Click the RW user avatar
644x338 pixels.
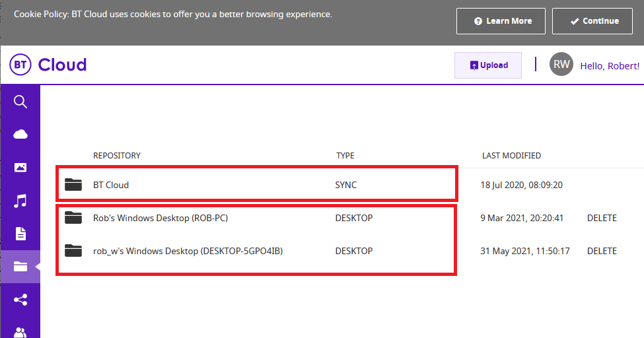pos(561,65)
